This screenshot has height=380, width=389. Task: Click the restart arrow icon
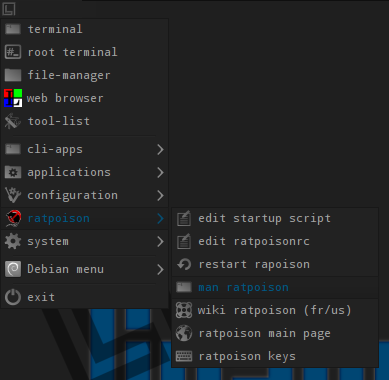[184, 265]
